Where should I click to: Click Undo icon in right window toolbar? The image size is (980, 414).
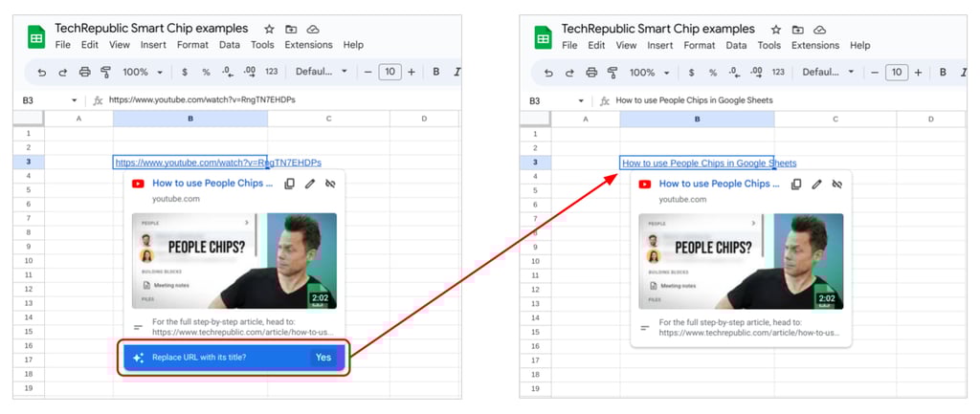point(548,73)
